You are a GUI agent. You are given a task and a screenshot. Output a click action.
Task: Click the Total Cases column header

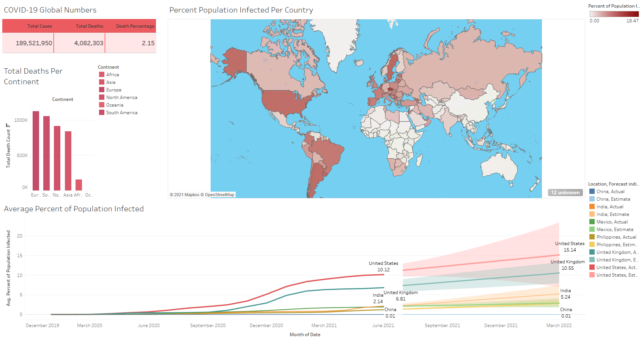(x=39, y=26)
